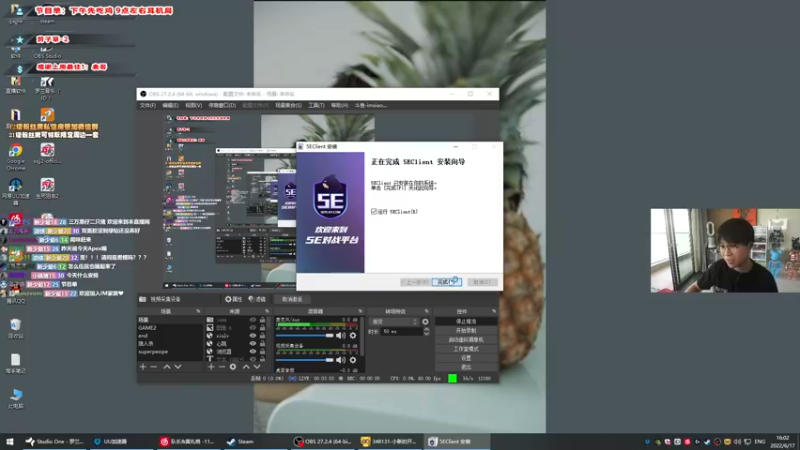
Task: Open the 编辑(E) menu in OBS
Action: (x=170, y=106)
